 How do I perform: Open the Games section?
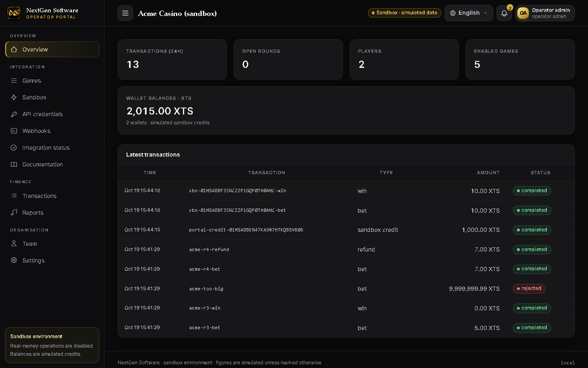52,81
